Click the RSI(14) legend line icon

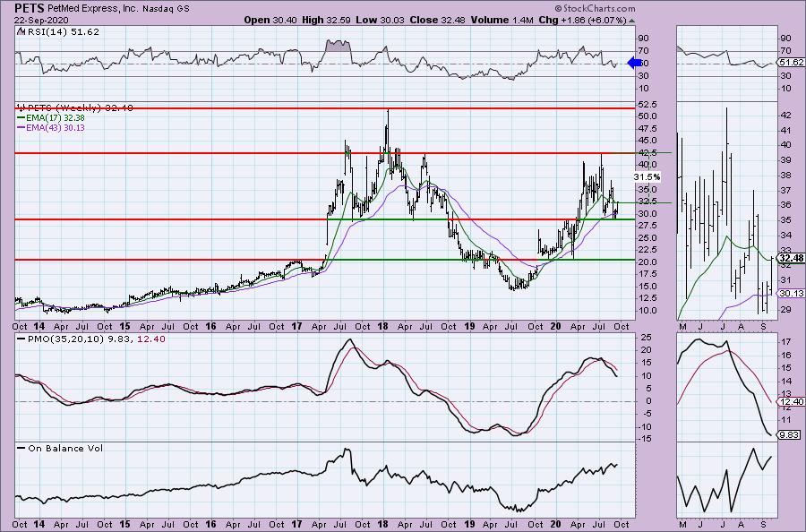20,31
